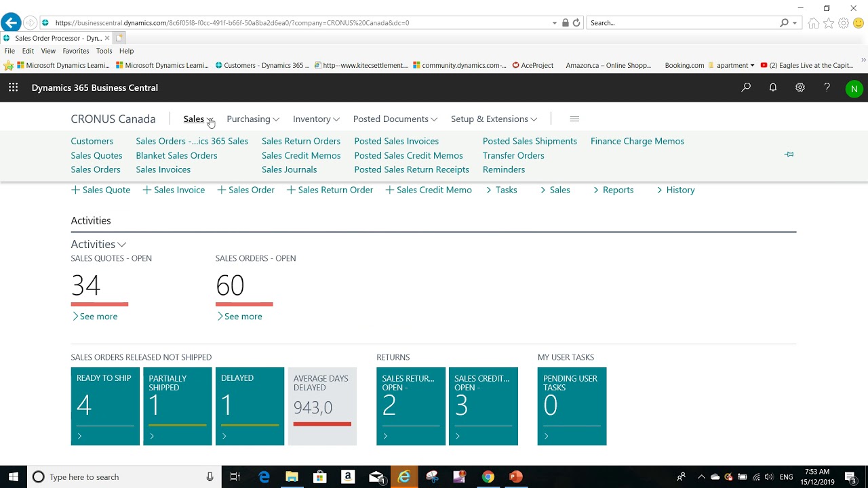
Task: Click the browser favorites star icon
Action: (x=829, y=23)
